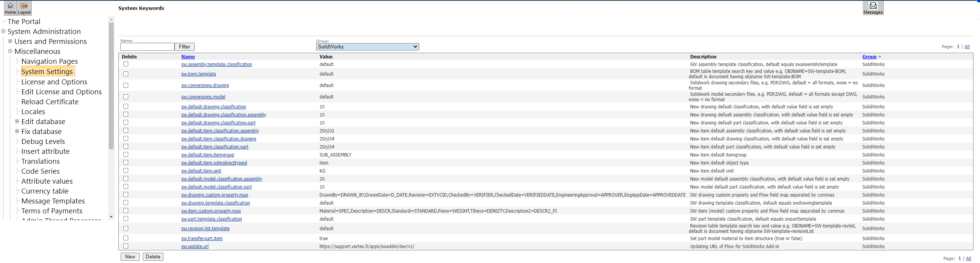Click the Group column sort arrow
980x263 pixels.
(x=880, y=57)
